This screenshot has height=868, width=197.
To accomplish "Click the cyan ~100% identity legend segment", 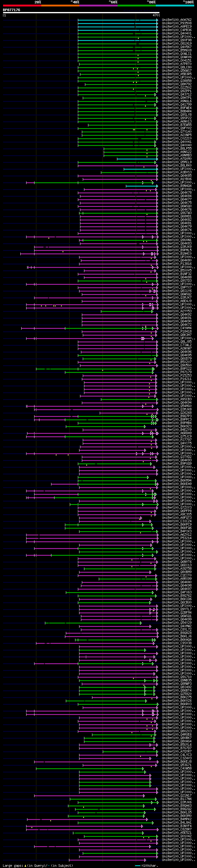I will [x=175, y=6].
